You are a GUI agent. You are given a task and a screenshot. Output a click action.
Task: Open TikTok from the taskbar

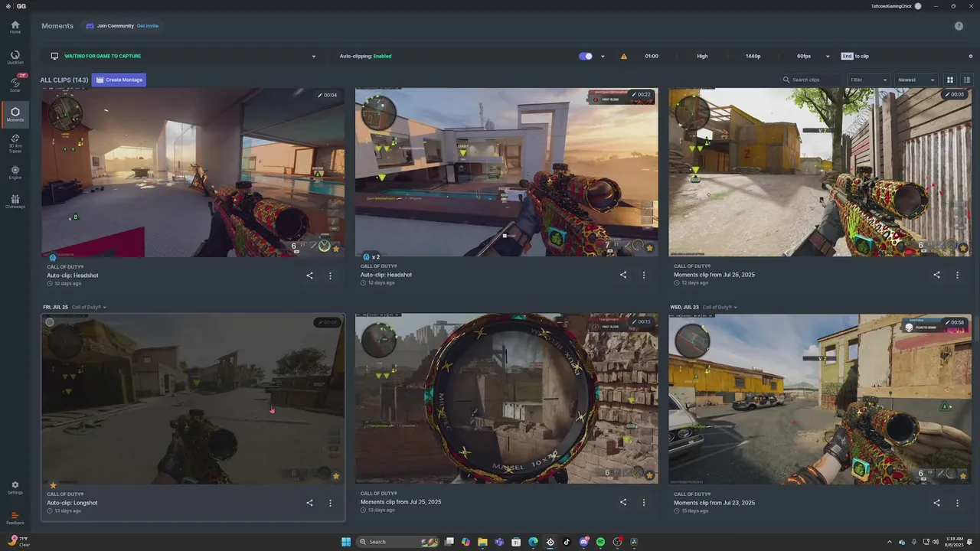(567, 542)
